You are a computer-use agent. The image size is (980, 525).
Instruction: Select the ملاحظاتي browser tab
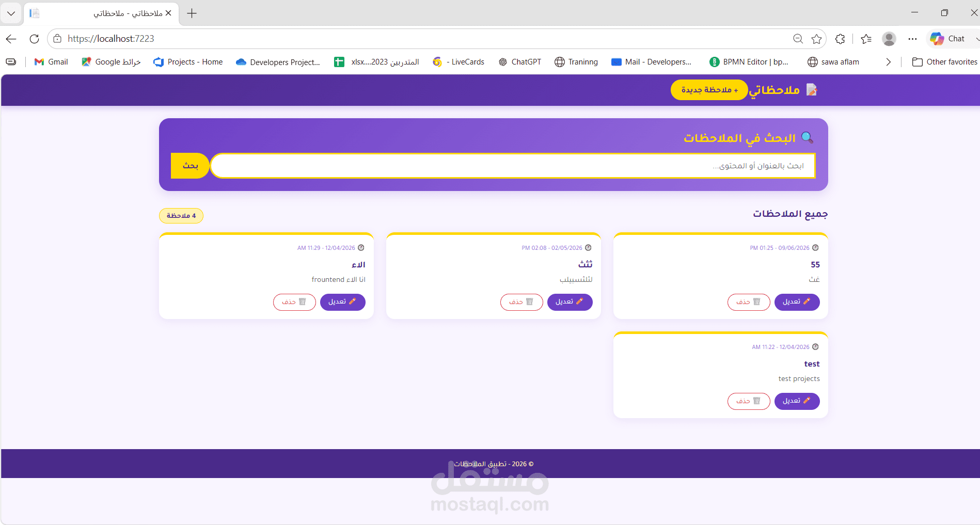pyautogui.click(x=101, y=13)
